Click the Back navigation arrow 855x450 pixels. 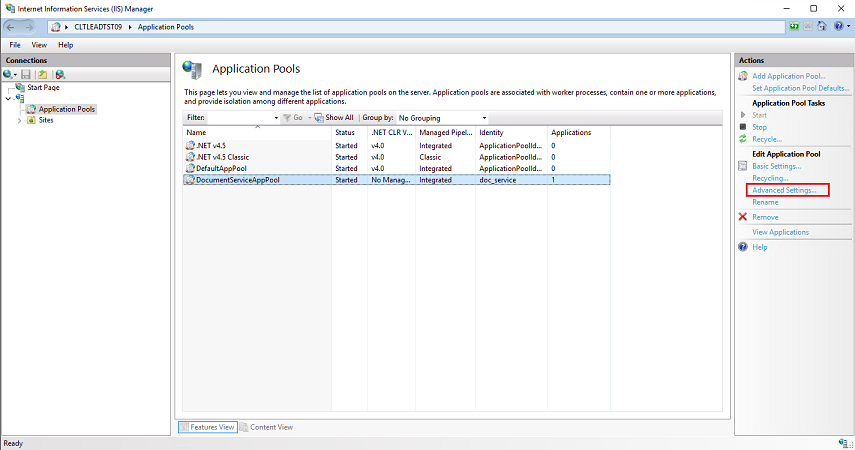click(x=11, y=27)
